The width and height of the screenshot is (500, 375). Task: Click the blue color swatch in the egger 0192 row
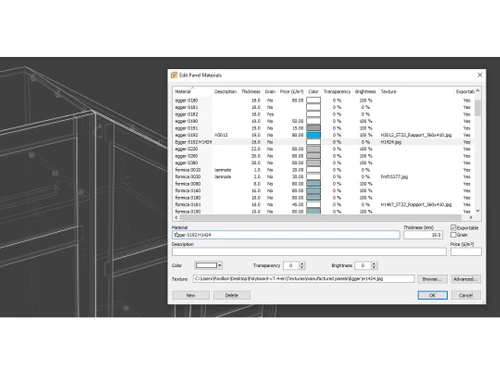click(313, 135)
